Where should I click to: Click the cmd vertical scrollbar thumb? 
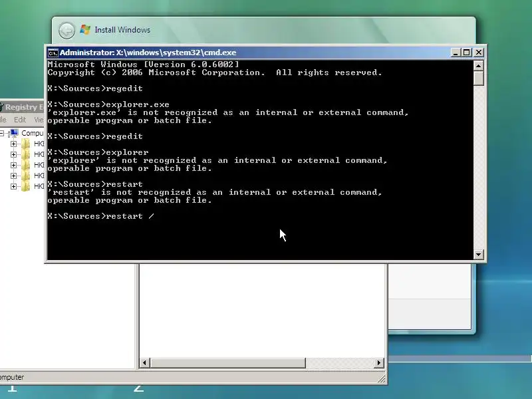pos(478,78)
